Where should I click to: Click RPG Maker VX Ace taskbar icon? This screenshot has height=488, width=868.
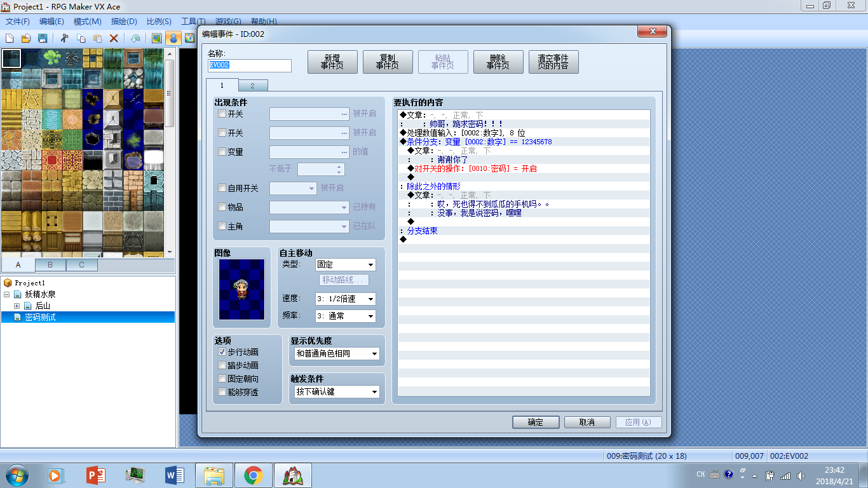[293, 475]
